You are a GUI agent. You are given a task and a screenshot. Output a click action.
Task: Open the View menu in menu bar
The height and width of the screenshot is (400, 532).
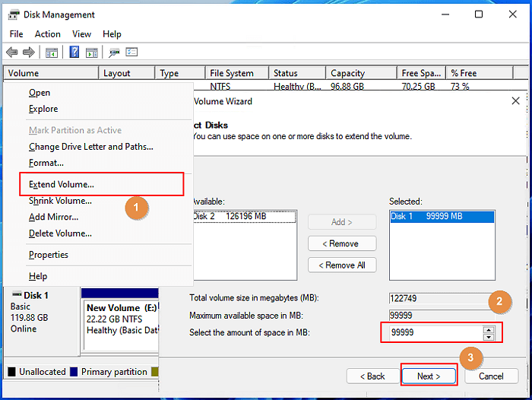(81, 34)
